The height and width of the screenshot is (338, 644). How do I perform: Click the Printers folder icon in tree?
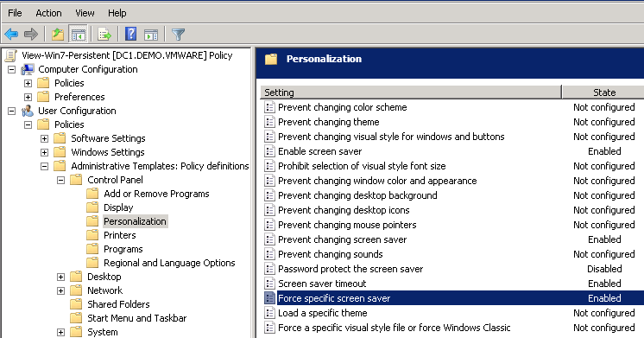point(92,235)
